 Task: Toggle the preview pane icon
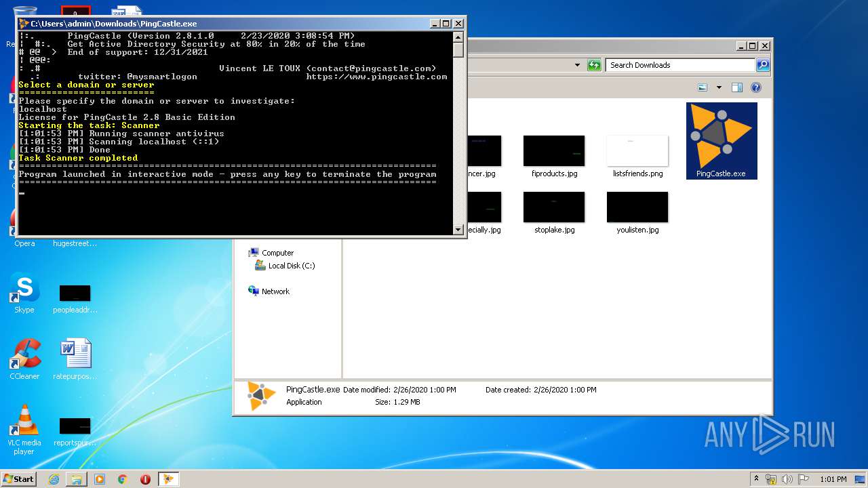(x=737, y=87)
